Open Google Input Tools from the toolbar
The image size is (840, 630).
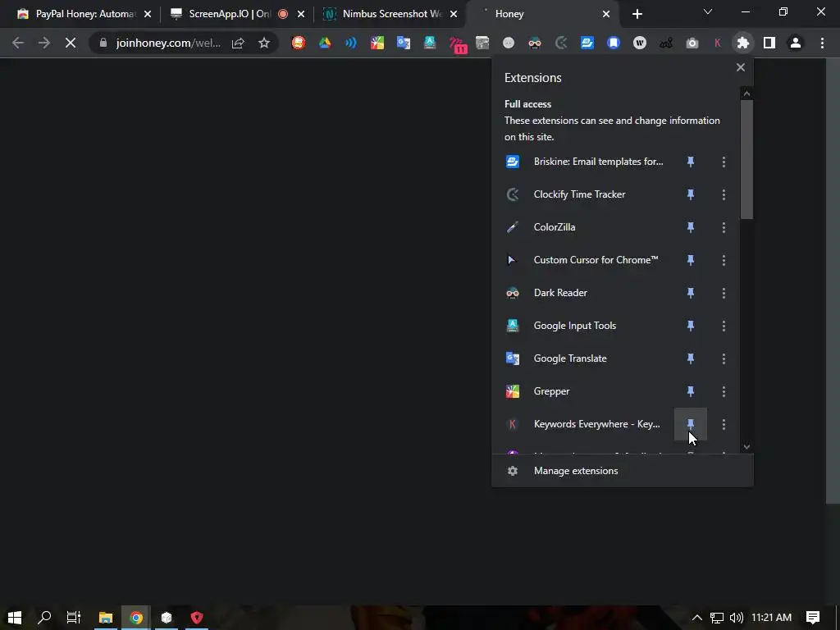coord(430,43)
